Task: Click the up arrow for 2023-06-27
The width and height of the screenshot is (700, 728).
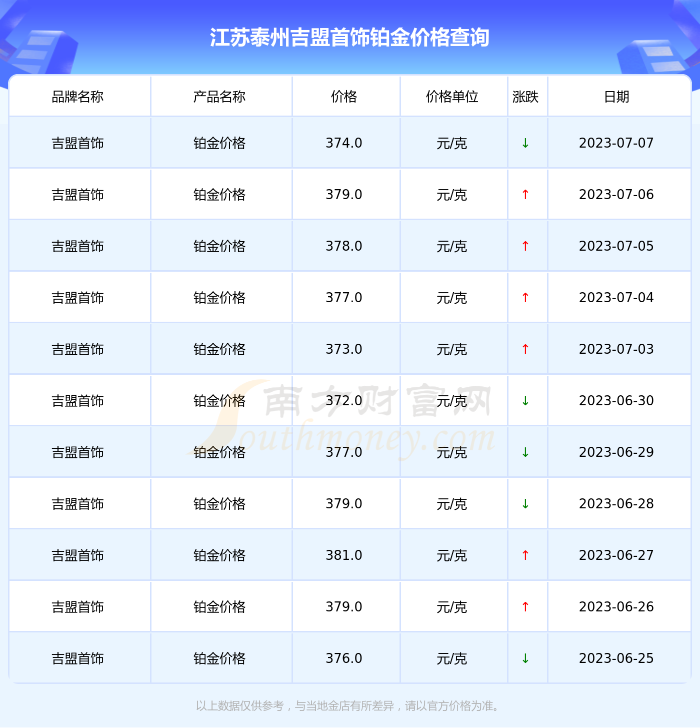Action: (x=525, y=555)
